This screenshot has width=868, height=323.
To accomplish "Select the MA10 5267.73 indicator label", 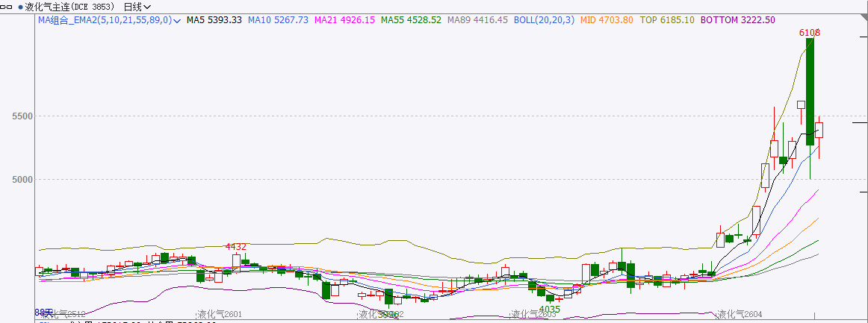I will pyautogui.click(x=278, y=20).
